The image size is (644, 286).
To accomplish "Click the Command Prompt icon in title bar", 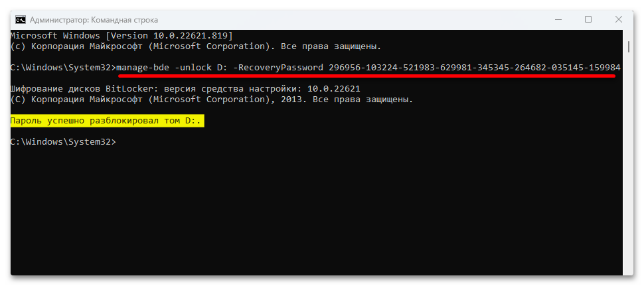I will (x=21, y=19).
